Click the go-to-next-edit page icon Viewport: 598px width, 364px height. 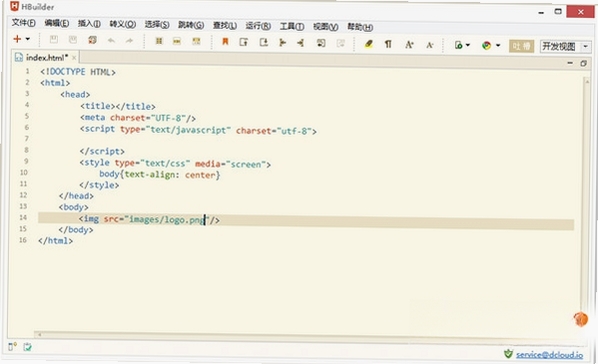(243, 42)
